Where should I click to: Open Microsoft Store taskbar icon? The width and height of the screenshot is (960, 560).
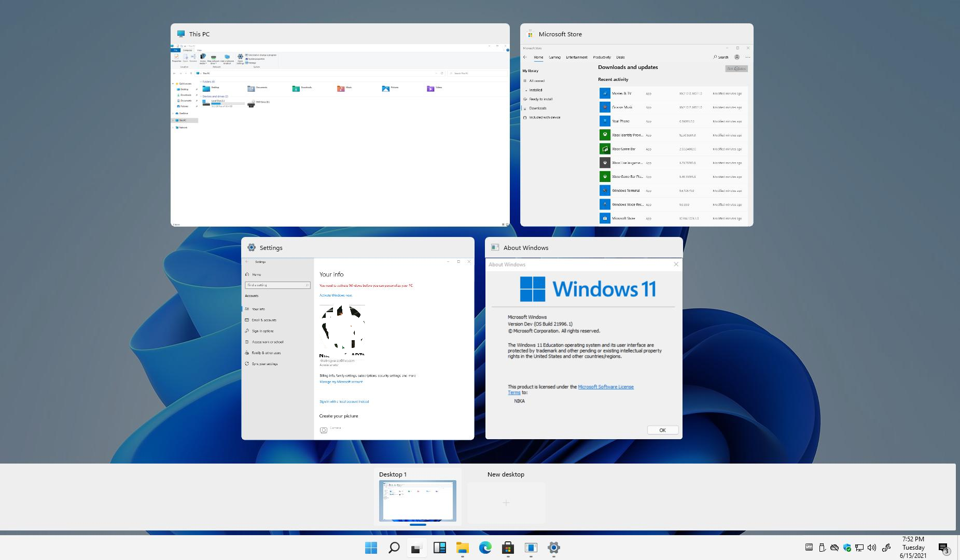(x=508, y=548)
